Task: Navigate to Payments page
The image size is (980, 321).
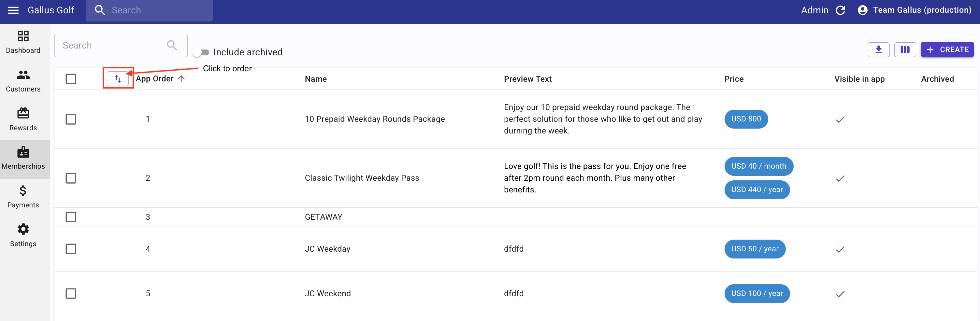Action: (x=23, y=197)
